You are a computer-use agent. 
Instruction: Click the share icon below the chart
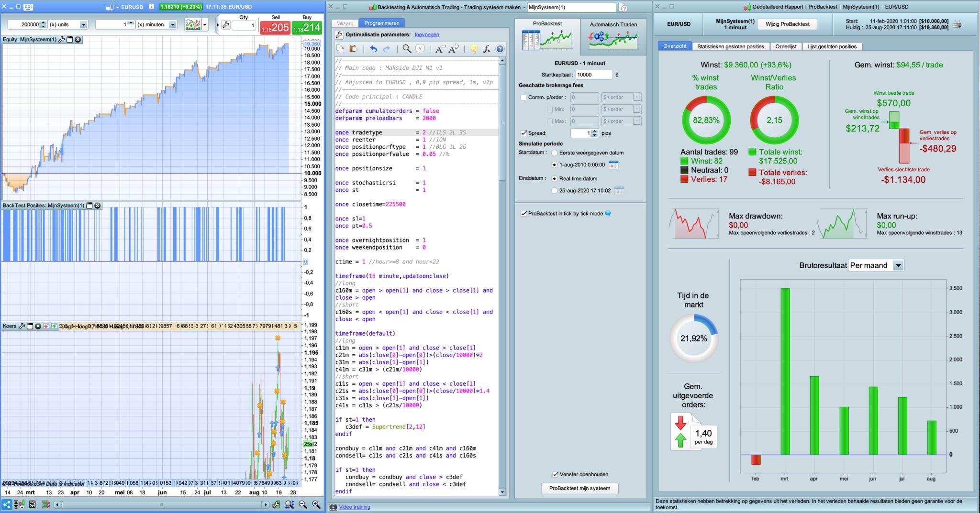tap(7, 504)
